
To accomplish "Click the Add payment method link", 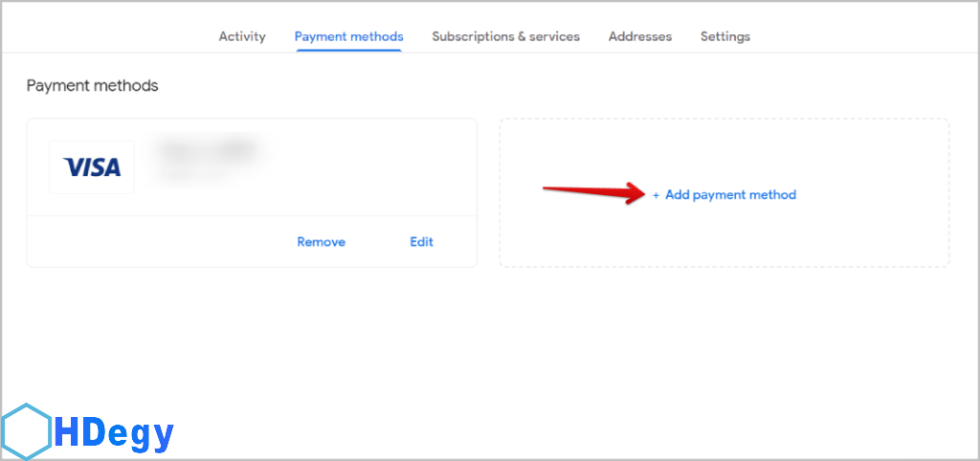I will 730,195.
